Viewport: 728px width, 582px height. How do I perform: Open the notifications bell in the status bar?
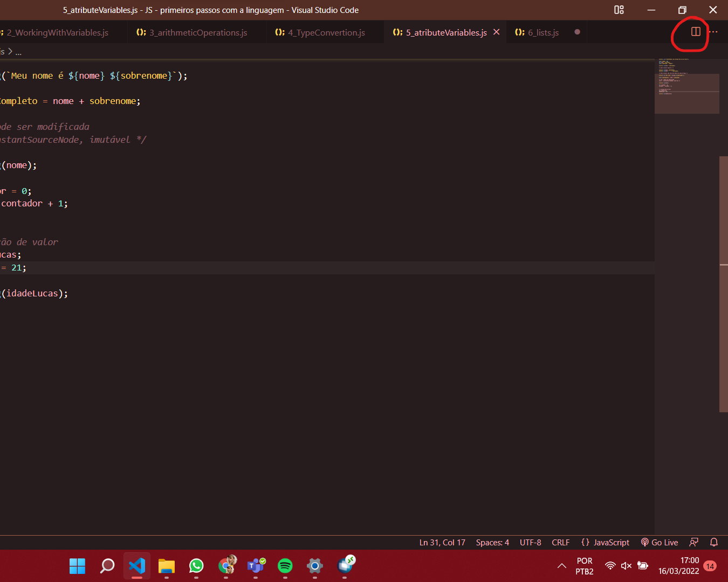pos(714,543)
